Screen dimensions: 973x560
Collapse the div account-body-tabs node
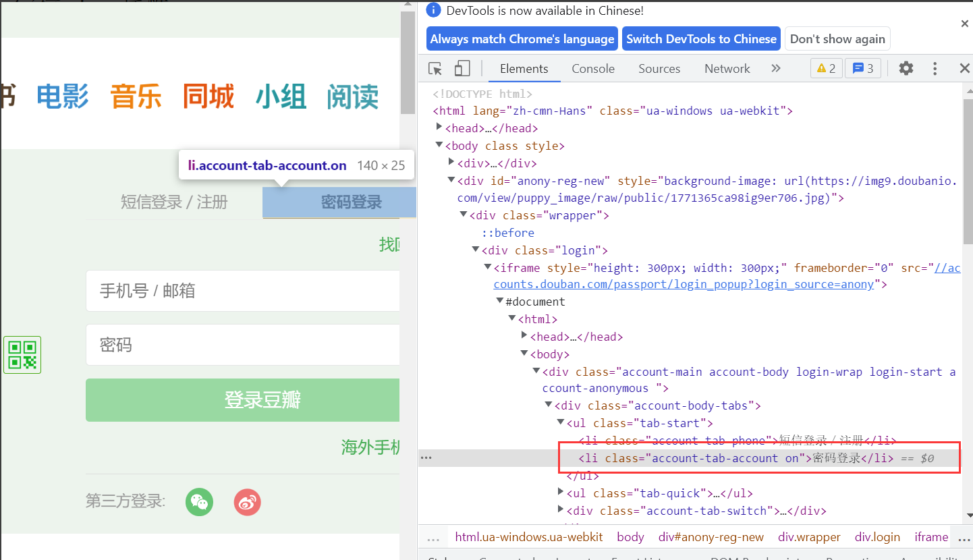pos(549,405)
